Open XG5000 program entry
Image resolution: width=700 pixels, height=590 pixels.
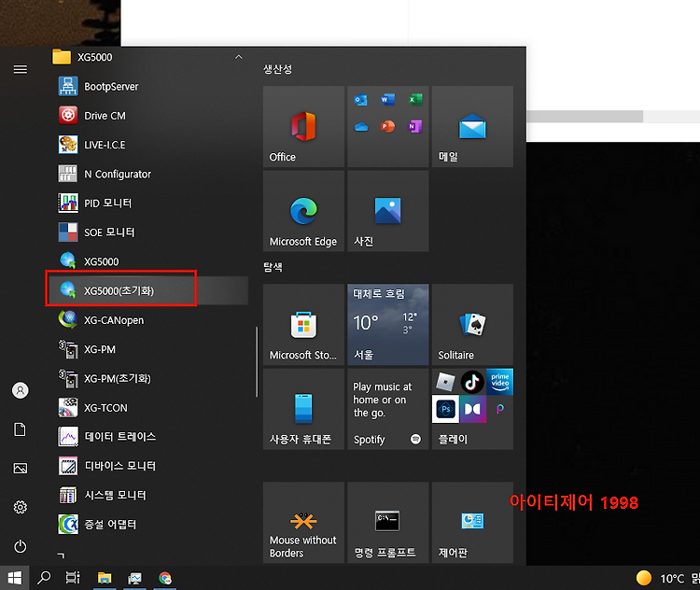(x=147, y=261)
